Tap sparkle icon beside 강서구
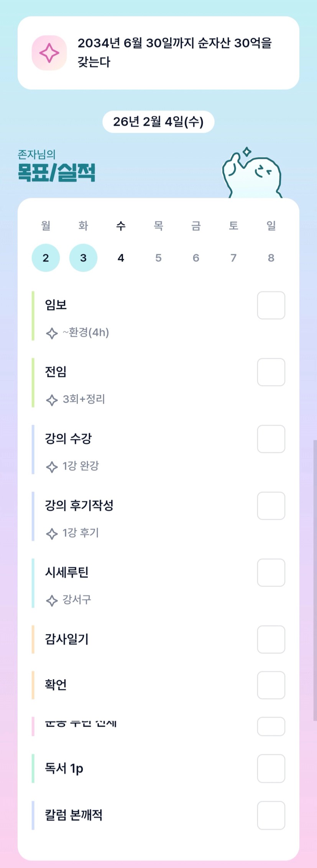Screen dimensions: 317x868 point(52,600)
